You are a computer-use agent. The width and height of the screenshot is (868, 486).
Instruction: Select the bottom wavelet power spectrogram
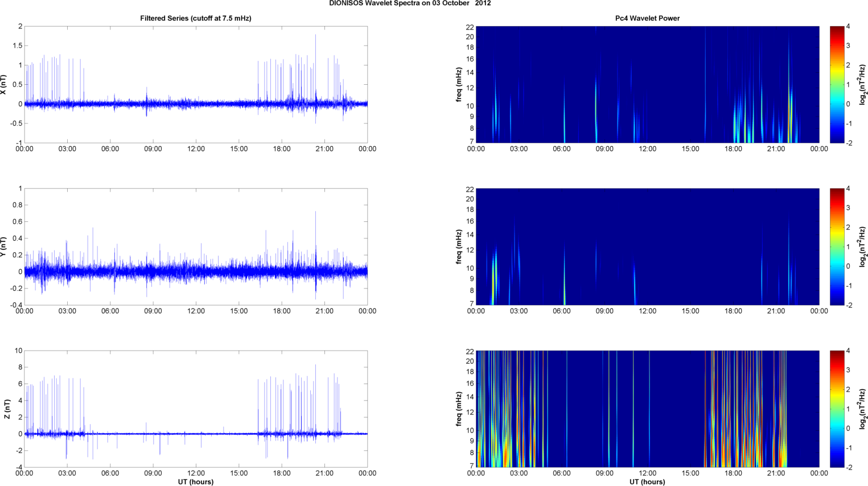(x=647, y=409)
